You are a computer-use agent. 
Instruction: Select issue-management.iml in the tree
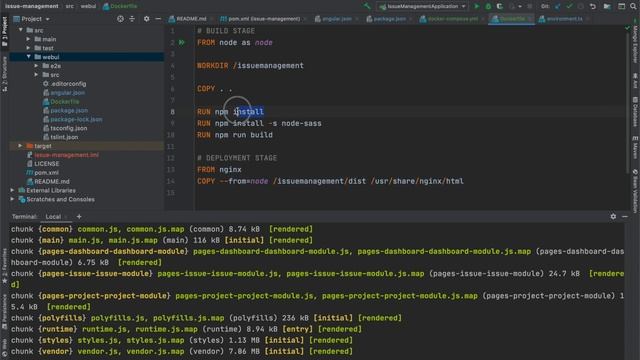pos(66,155)
